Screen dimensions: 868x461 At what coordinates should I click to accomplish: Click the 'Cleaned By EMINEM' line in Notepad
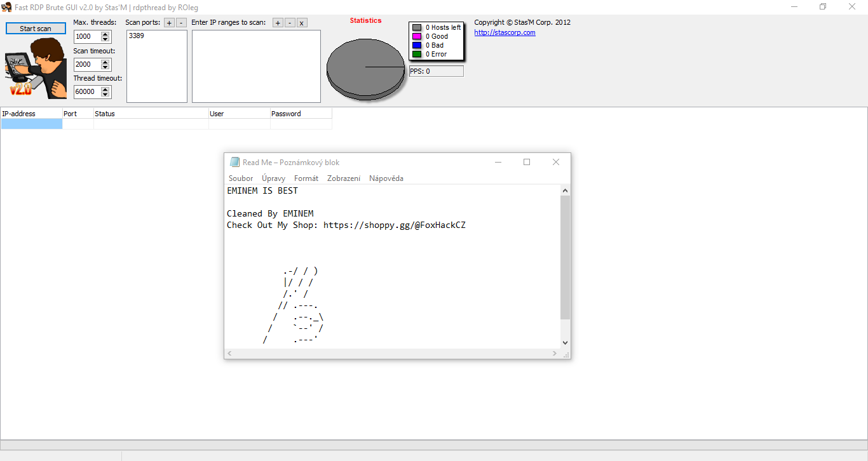(x=270, y=213)
